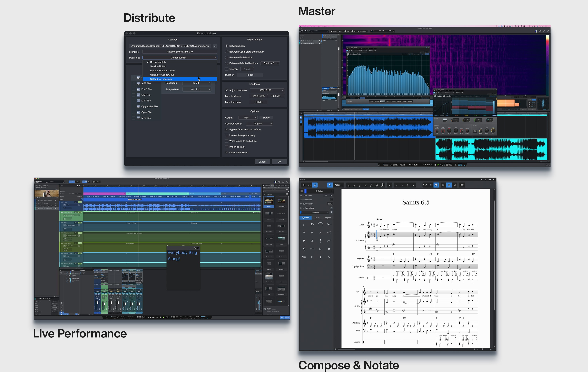This screenshot has height=372, width=588.
Task: Switch to the Track tab in Editor
Action: 317,218
